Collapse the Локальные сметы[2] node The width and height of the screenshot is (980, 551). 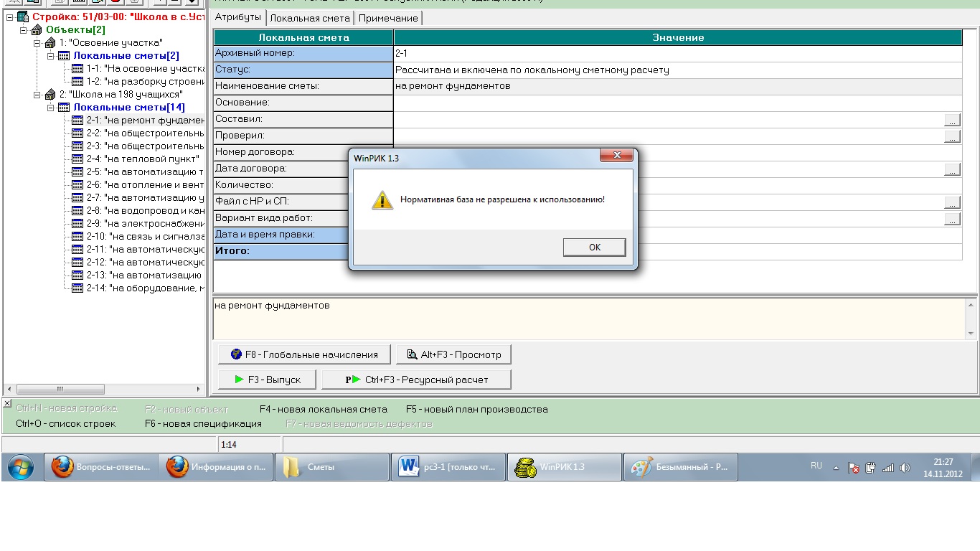tap(50, 55)
